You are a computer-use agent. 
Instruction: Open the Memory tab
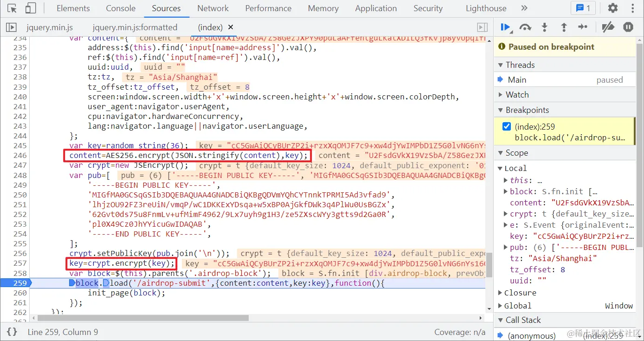(323, 8)
